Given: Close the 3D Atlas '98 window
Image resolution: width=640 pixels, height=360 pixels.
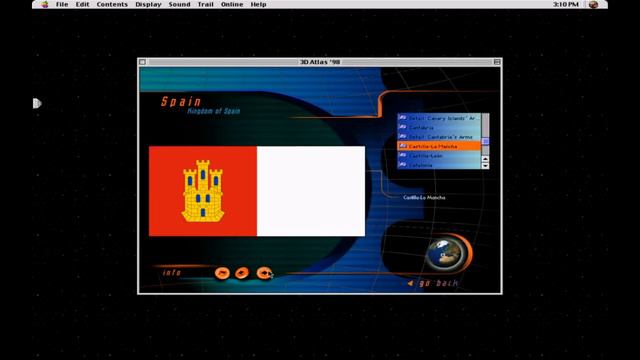Looking at the screenshot, I should (142, 62).
